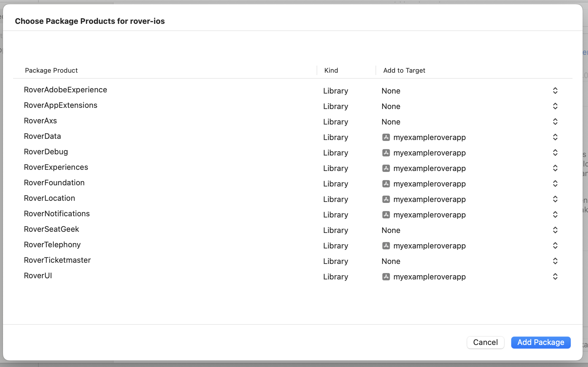The image size is (588, 367).
Task: Click the Add Package button
Action: tap(541, 342)
